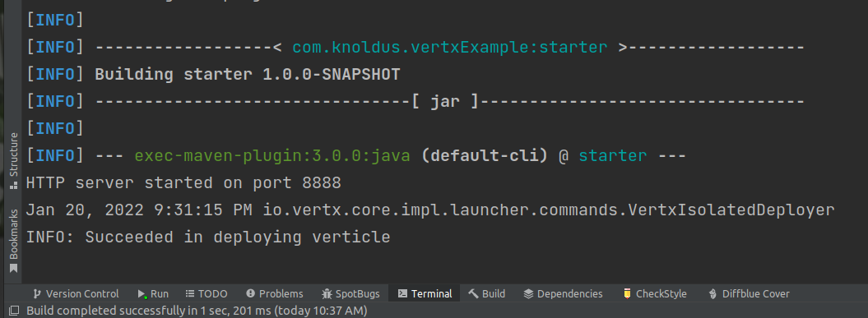This screenshot has width=868, height=318.
Task: Open the SpotBugs tool window
Action: tap(350, 293)
